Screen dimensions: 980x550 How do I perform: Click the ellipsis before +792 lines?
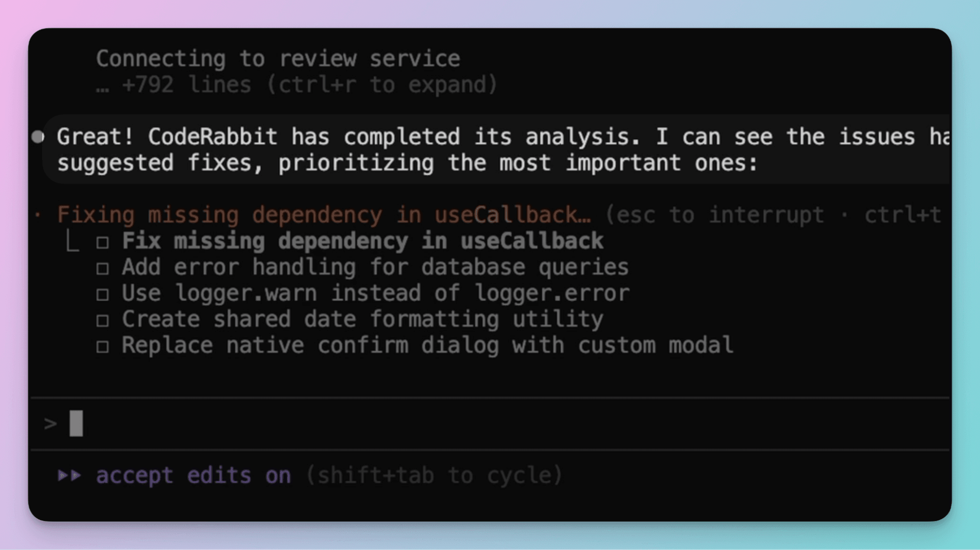pos(102,86)
